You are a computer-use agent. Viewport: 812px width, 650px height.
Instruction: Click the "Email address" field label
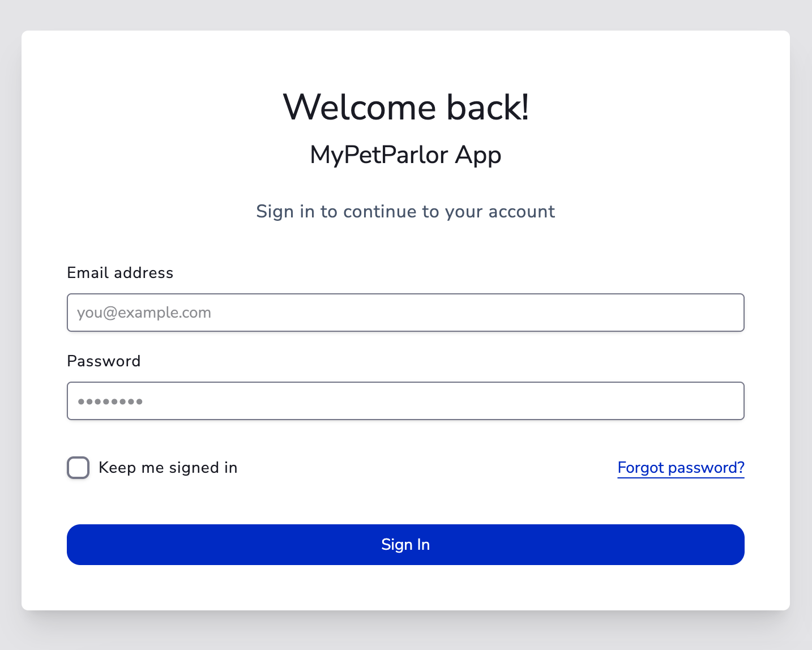(x=120, y=273)
